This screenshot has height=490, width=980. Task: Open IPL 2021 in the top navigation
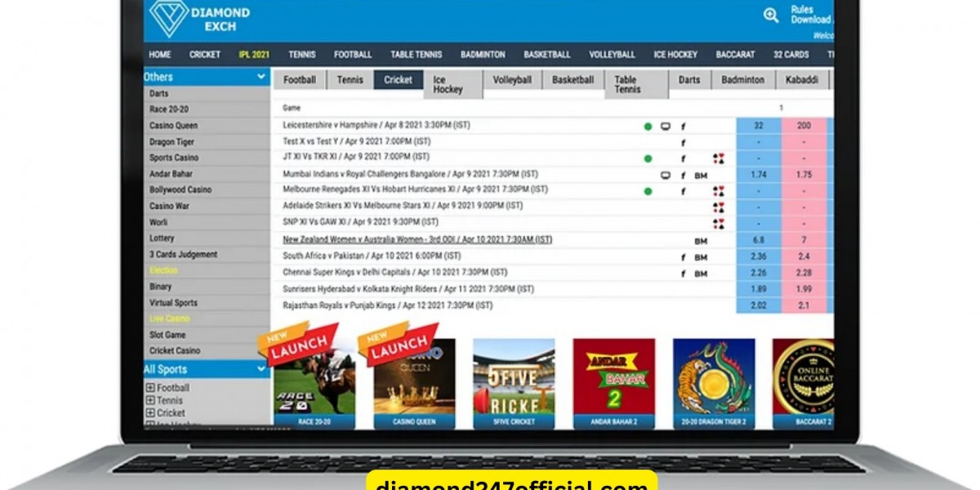point(254,55)
